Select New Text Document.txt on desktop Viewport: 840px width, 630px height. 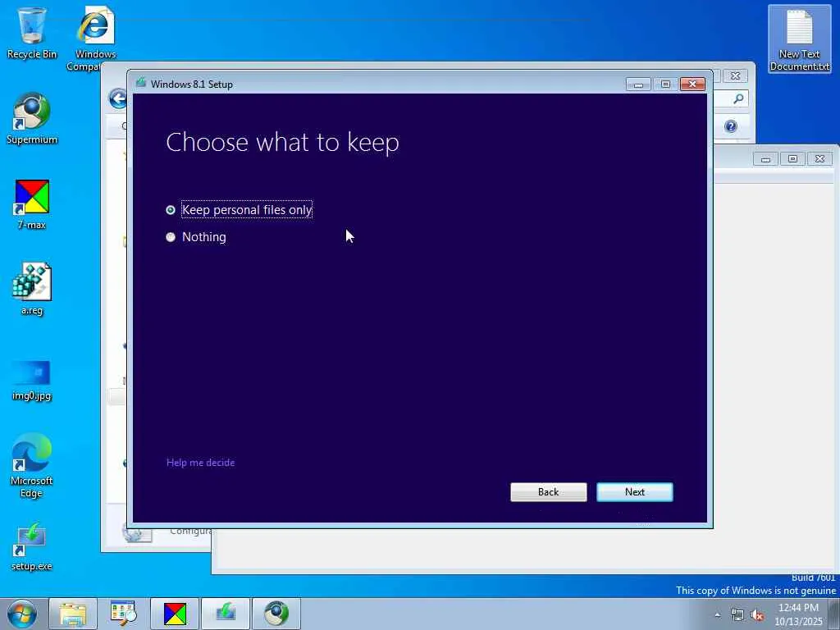tap(799, 39)
